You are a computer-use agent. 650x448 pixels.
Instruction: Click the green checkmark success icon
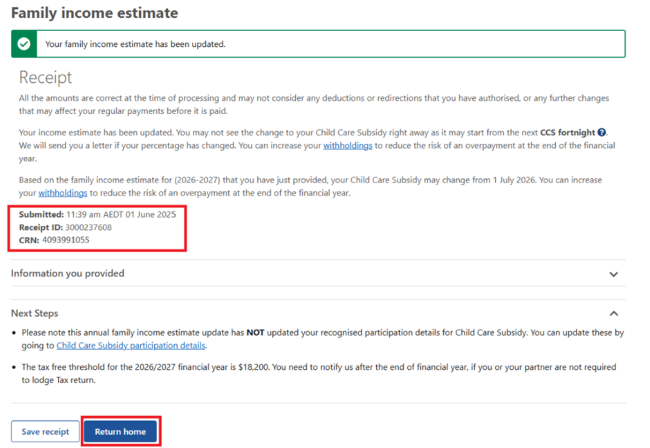pyautogui.click(x=24, y=44)
